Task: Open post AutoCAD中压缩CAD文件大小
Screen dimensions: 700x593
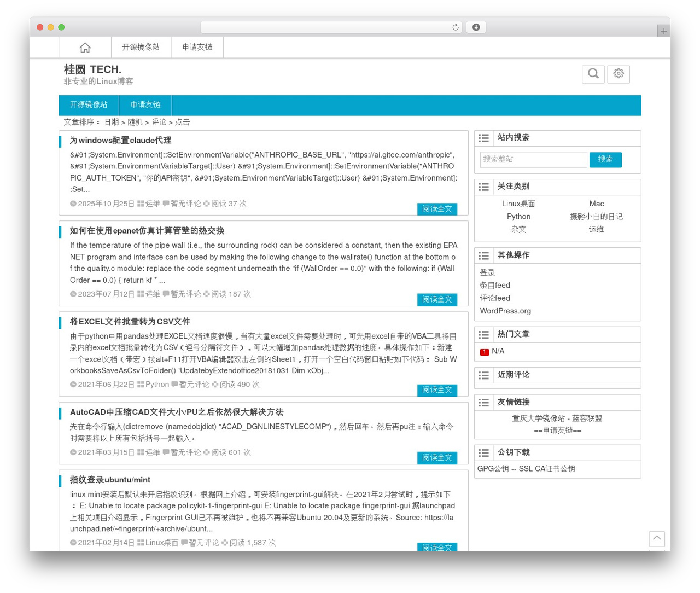Action: [x=177, y=412]
